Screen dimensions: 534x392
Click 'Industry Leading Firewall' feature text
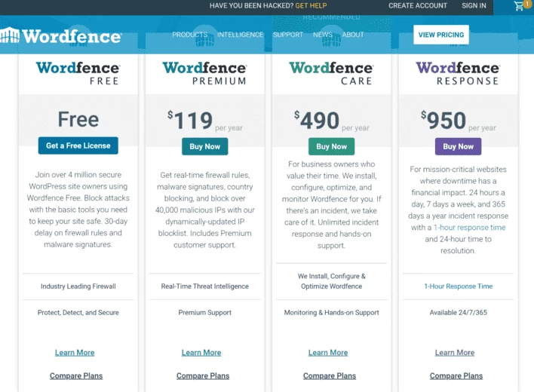pyautogui.click(x=78, y=286)
